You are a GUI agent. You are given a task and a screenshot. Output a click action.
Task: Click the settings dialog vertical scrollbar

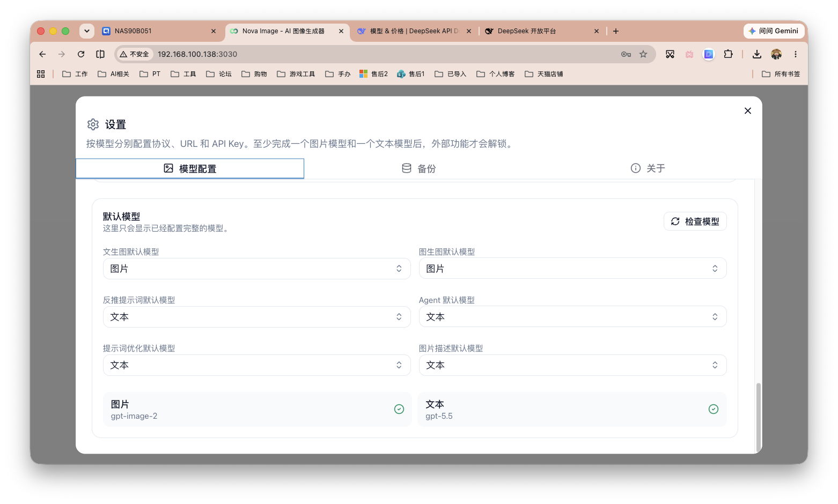click(x=758, y=417)
